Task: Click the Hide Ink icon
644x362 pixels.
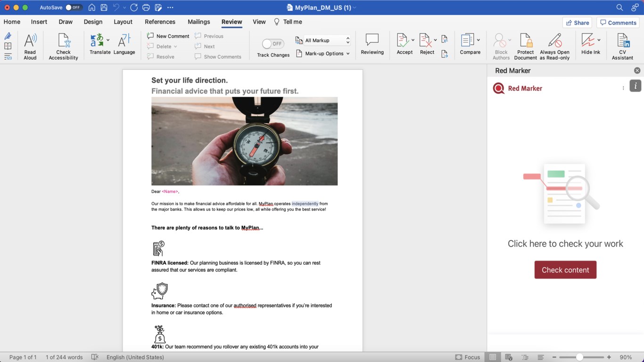Action: [588, 41]
